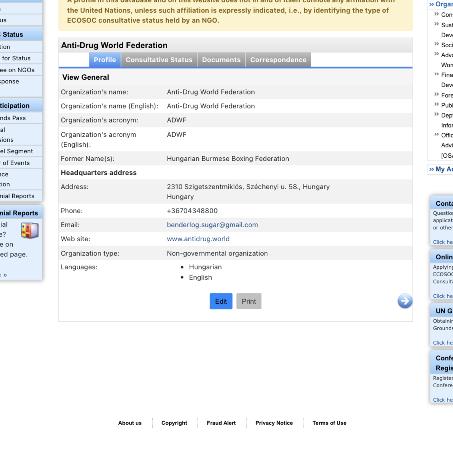Click the 'Anti-Drug World Federation' page heading
This screenshot has width=453, height=476.
coord(114,45)
